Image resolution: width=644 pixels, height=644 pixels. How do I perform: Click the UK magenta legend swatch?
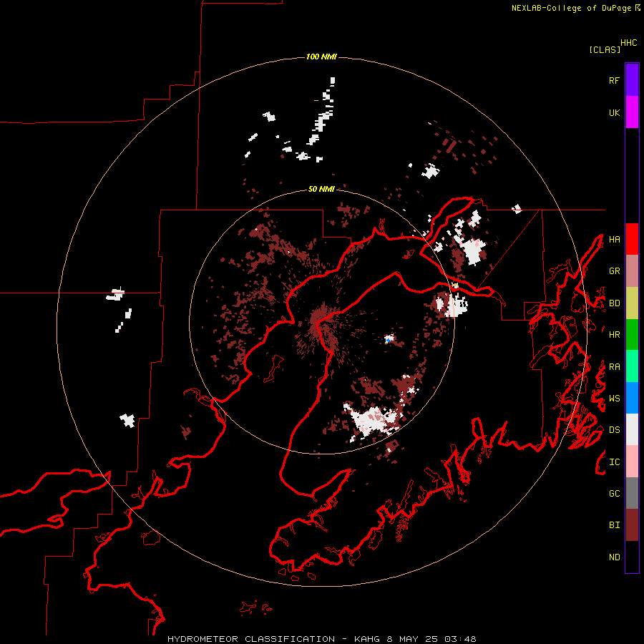(632, 112)
